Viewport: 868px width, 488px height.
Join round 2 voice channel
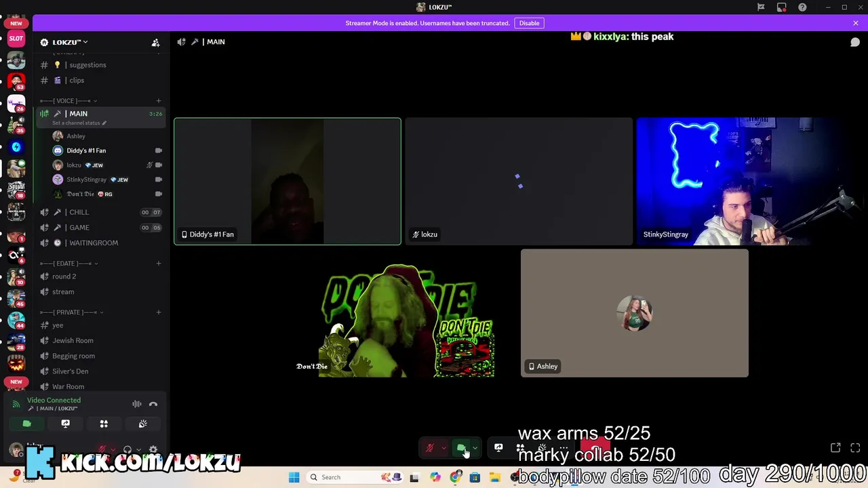[x=101, y=277]
